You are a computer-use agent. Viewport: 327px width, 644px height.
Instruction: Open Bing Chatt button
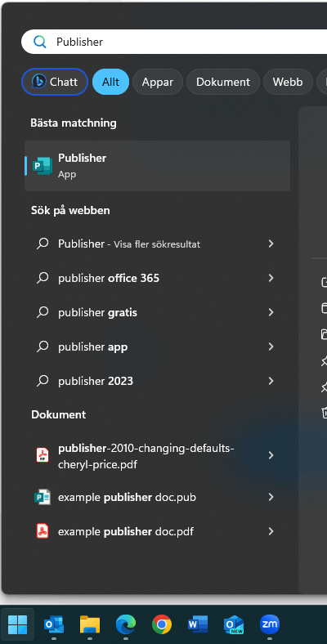(x=55, y=82)
